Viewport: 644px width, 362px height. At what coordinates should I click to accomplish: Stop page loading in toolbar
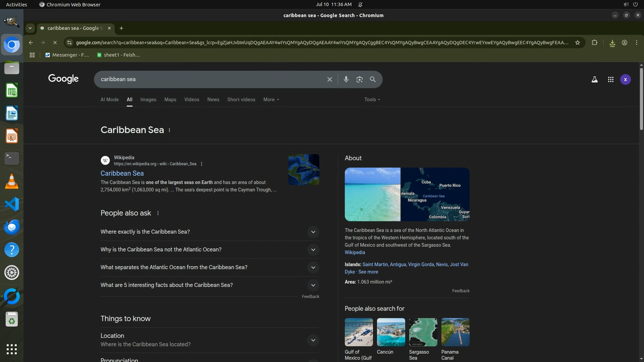(x=55, y=43)
